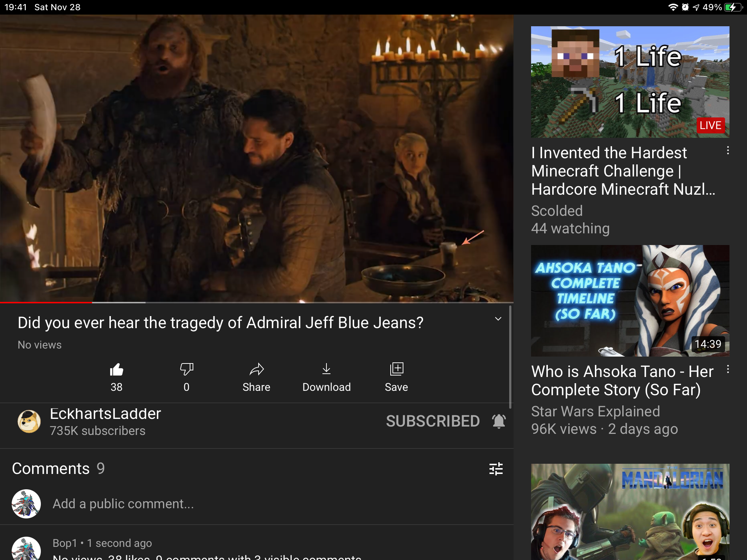Add a public comment field
The width and height of the screenshot is (747, 560).
[123, 504]
